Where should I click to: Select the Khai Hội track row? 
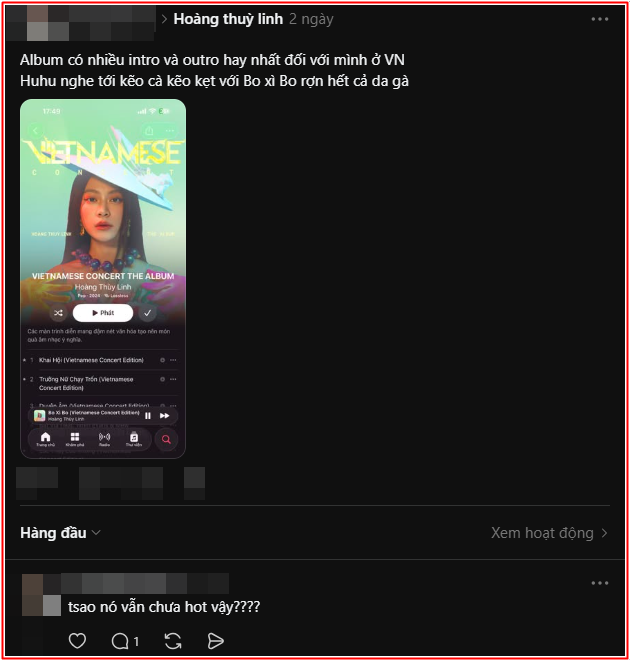coord(101,360)
